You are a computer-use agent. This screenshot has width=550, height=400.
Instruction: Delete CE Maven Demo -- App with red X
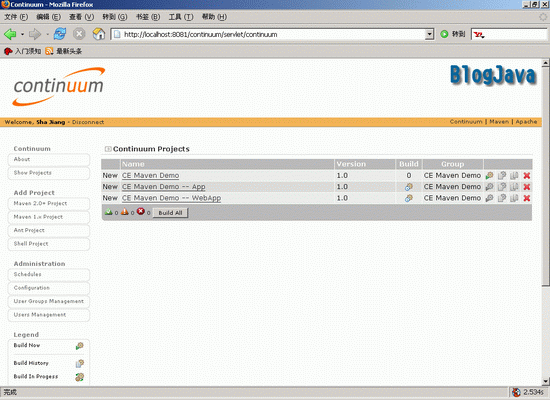(526, 187)
